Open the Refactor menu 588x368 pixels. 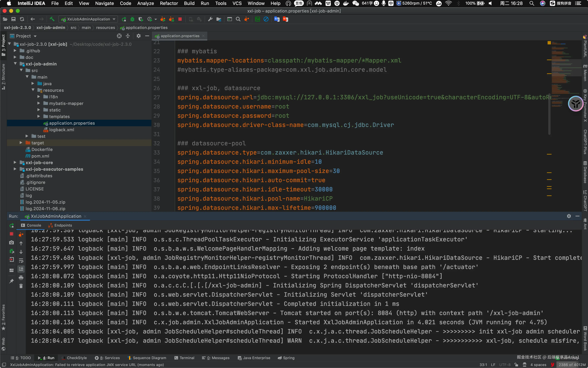pyautogui.click(x=169, y=3)
